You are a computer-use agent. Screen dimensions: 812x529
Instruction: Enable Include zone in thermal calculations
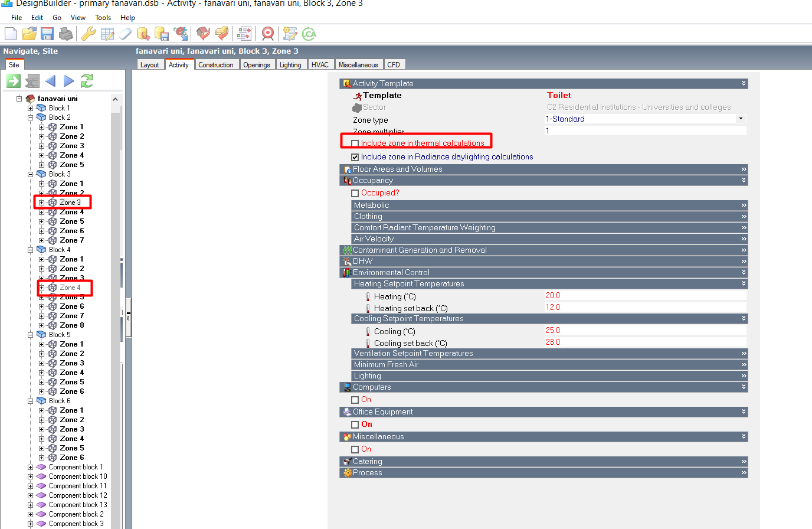click(355, 143)
